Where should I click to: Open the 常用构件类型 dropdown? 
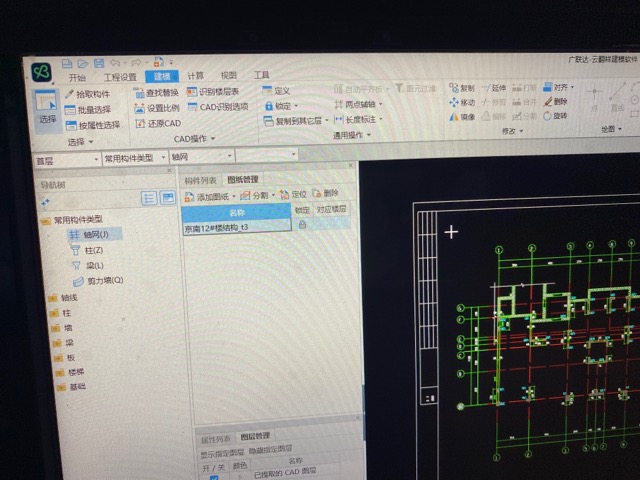click(135, 158)
